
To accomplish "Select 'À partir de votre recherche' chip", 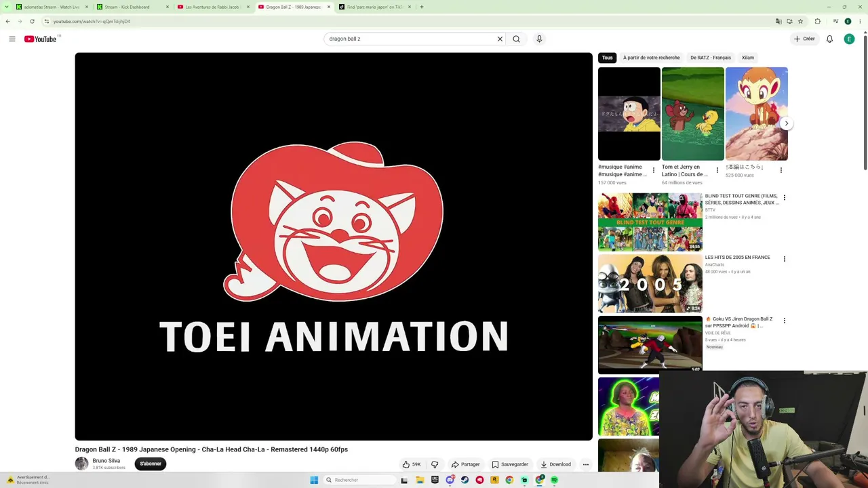I will (651, 58).
